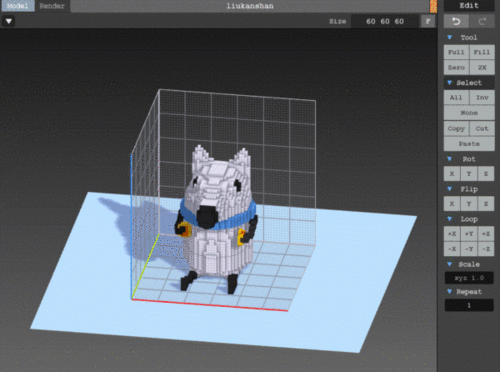
Task: Rotate model around Y axis
Action: pos(469,174)
